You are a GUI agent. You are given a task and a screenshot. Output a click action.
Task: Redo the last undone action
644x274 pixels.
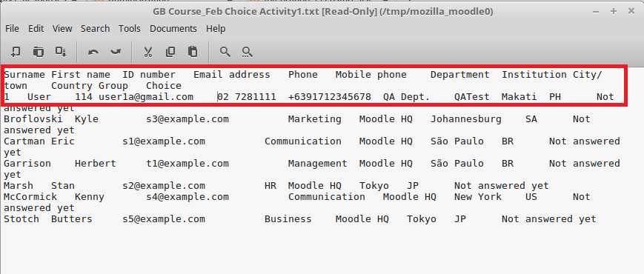pyautogui.click(x=116, y=52)
